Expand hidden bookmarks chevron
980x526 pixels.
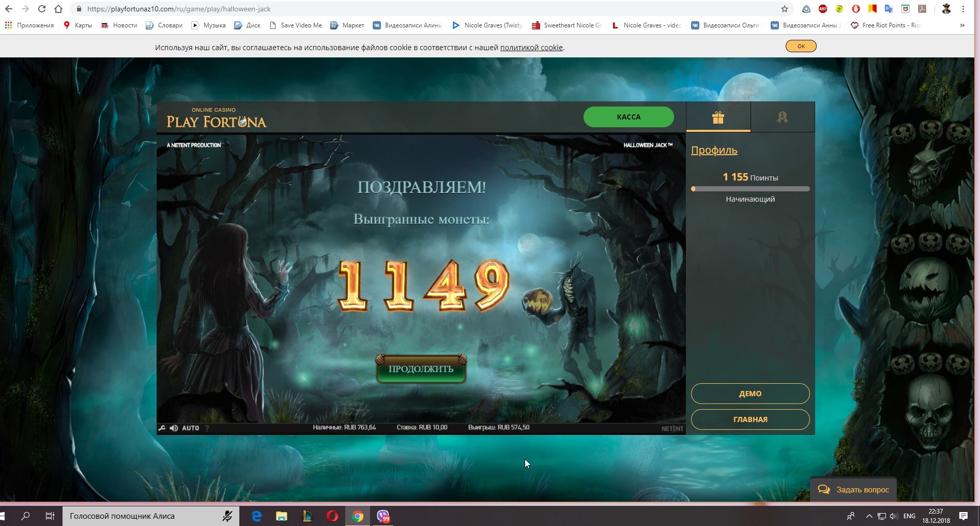[x=962, y=25]
